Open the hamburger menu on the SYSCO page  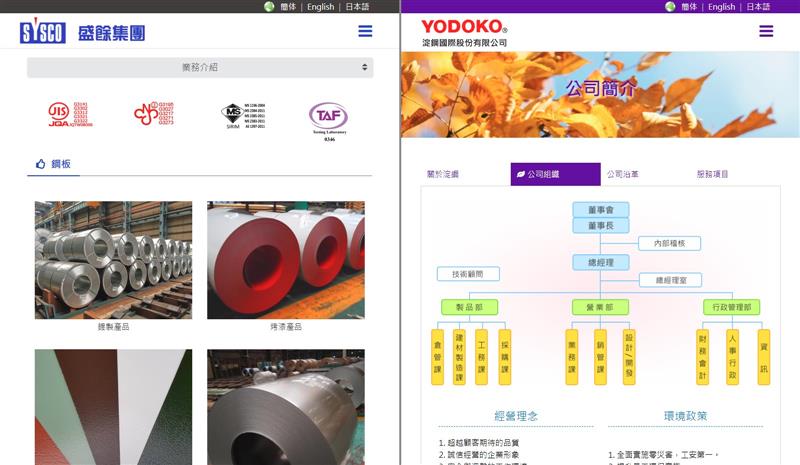pos(365,31)
